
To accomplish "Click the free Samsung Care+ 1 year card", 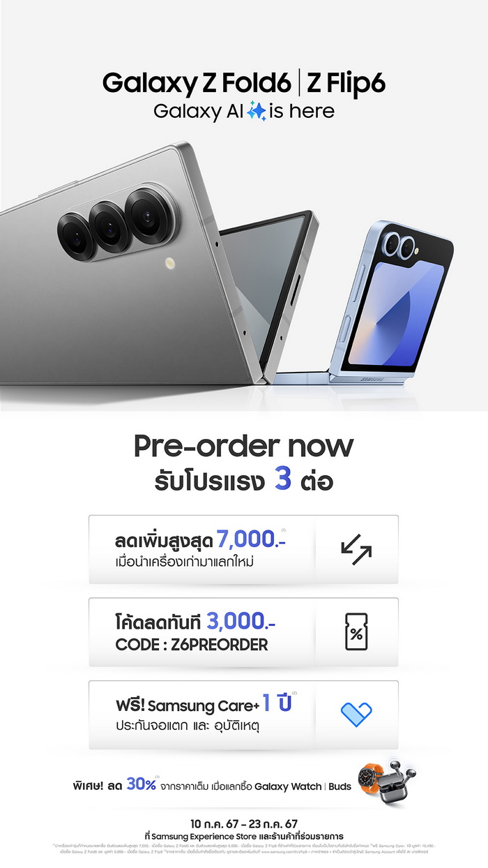I will (243, 714).
